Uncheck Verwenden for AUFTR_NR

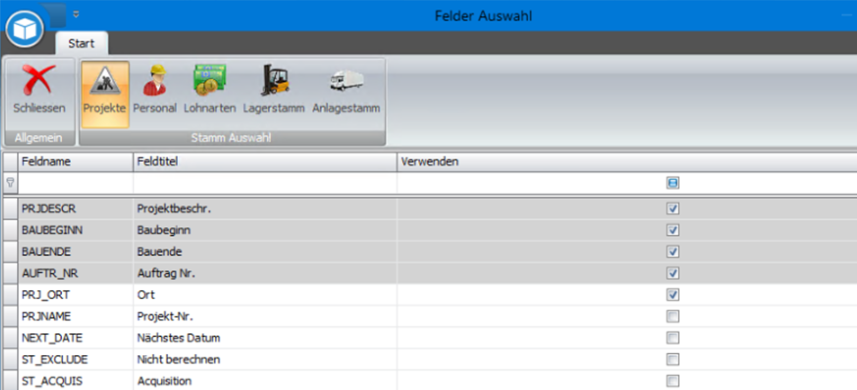point(673,273)
